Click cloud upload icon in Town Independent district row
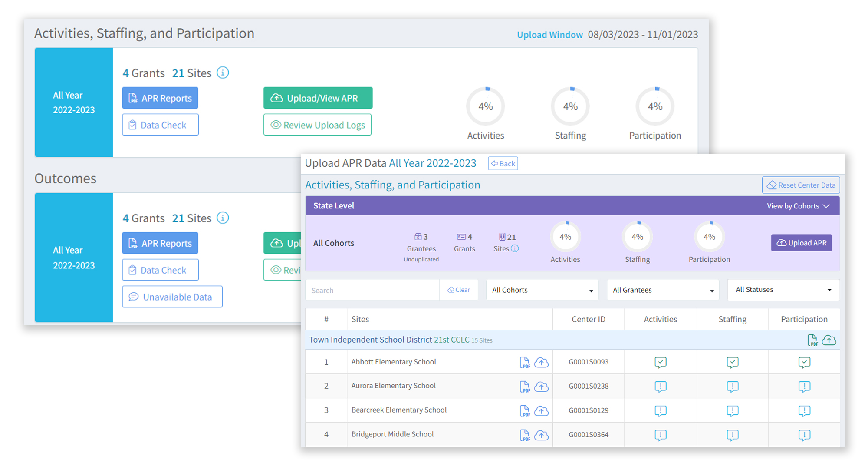This screenshot has height=466, width=868. (x=829, y=340)
